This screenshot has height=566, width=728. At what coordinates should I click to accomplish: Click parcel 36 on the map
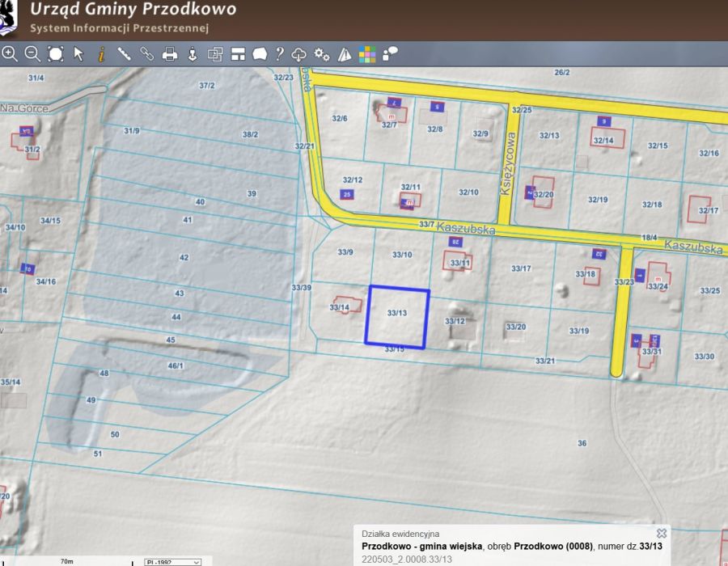click(581, 443)
